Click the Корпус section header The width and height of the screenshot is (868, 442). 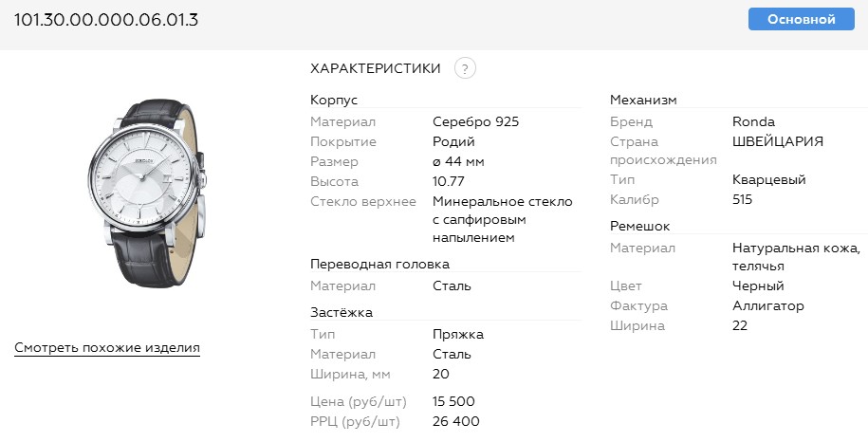[x=334, y=100]
